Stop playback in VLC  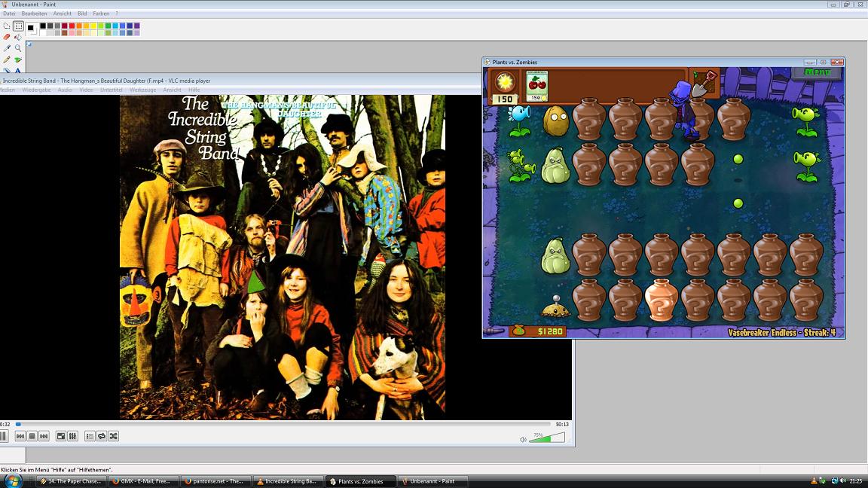32,436
